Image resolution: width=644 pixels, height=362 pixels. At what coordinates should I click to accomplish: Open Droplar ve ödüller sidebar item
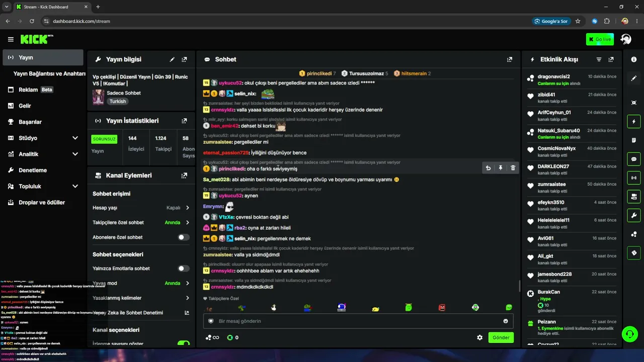point(43,202)
